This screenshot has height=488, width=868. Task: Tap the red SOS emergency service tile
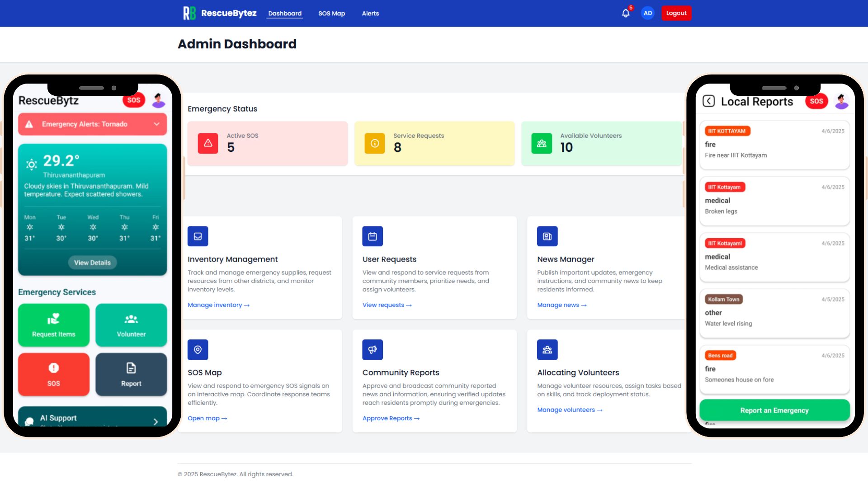tap(53, 374)
